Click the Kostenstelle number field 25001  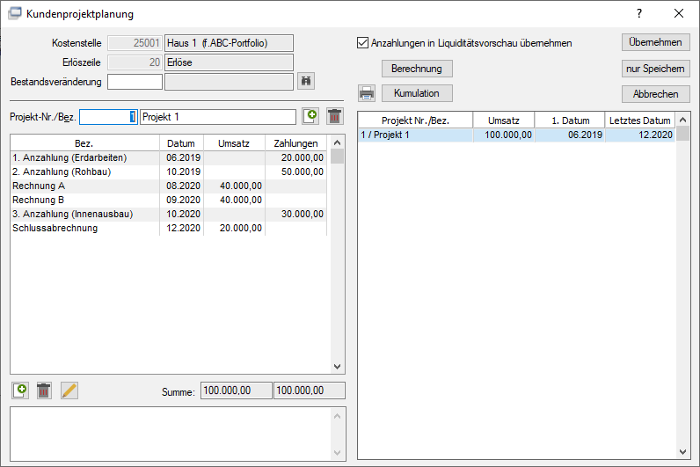point(135,43)
